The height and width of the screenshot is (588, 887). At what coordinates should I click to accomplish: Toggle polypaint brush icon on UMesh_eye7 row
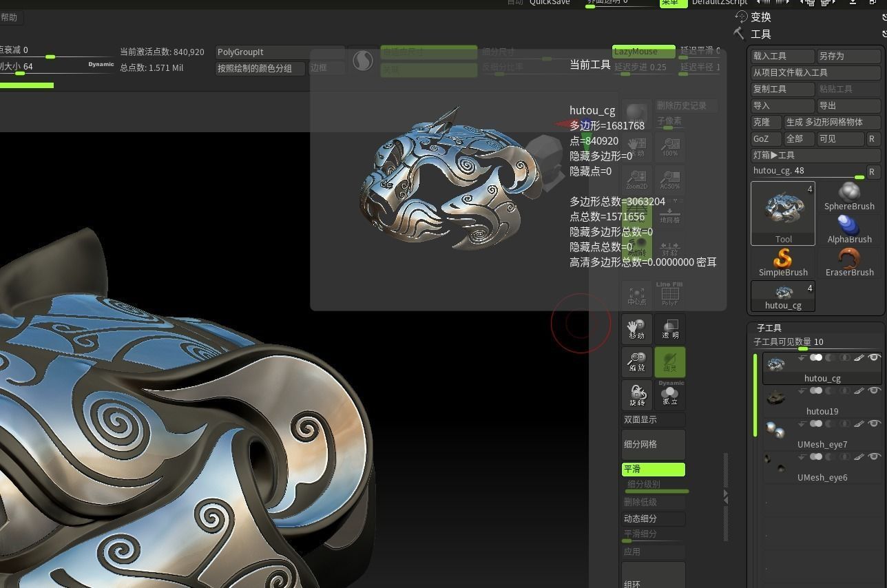click(859, 423)
